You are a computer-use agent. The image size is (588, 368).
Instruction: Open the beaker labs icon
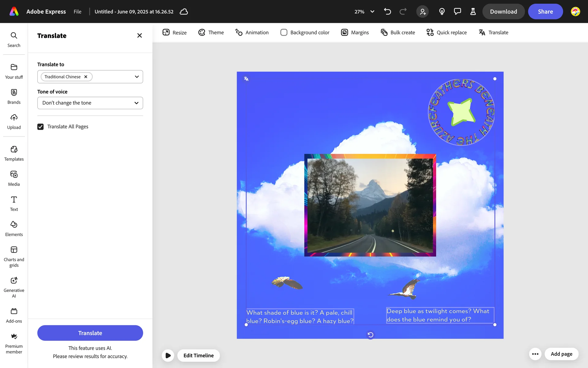[473, 12]
